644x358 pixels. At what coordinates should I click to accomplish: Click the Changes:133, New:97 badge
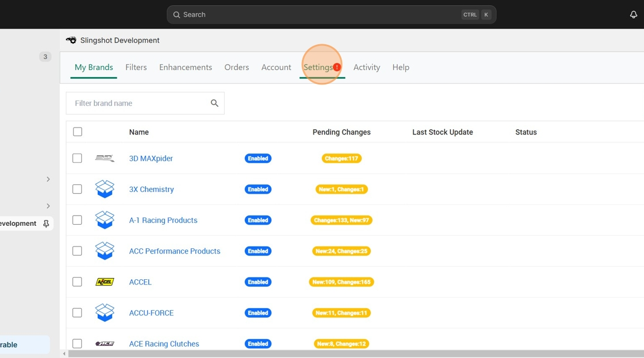pyautogui.click(x=342, y=220)
